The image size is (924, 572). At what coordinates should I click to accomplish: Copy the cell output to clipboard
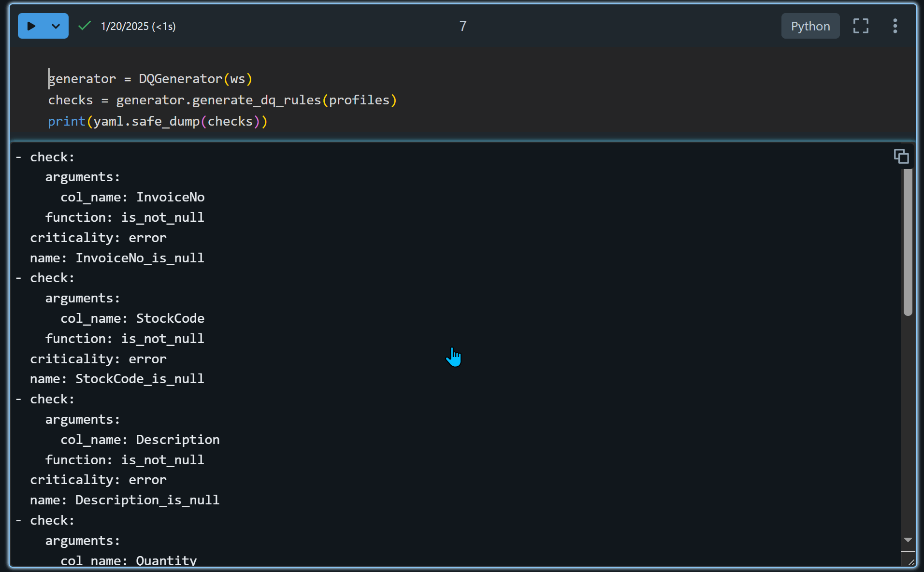tap(901, 156)
